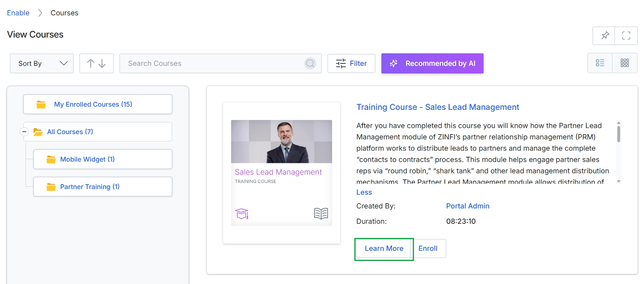Click the Created By label
Screen dimensions: 644x284
point(376,206)
